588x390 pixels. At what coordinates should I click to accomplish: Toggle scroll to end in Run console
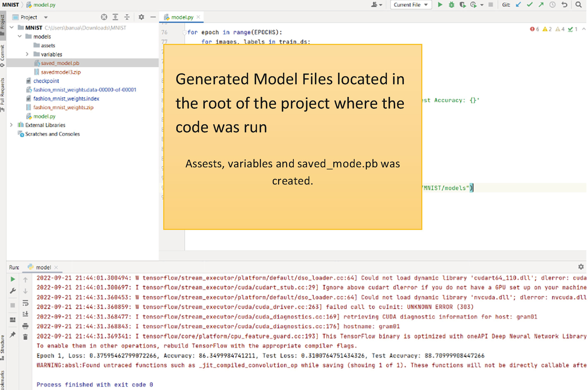(x=25, y=314)
